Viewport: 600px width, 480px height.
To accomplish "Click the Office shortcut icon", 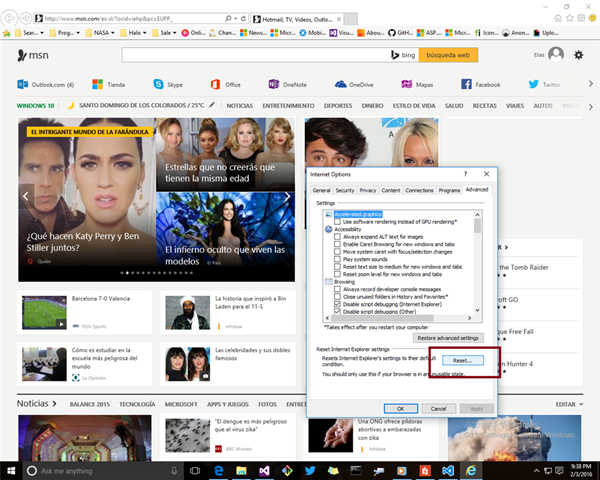I will 215,85.
